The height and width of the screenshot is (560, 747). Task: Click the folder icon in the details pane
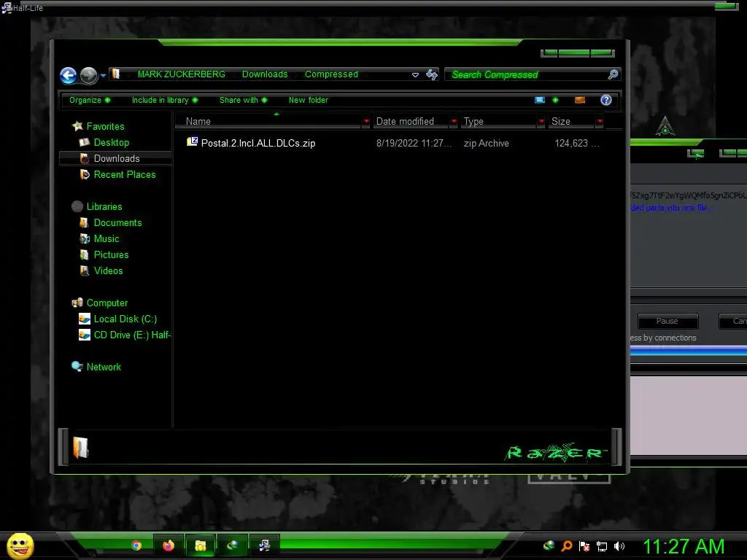[x=80, y=448]
